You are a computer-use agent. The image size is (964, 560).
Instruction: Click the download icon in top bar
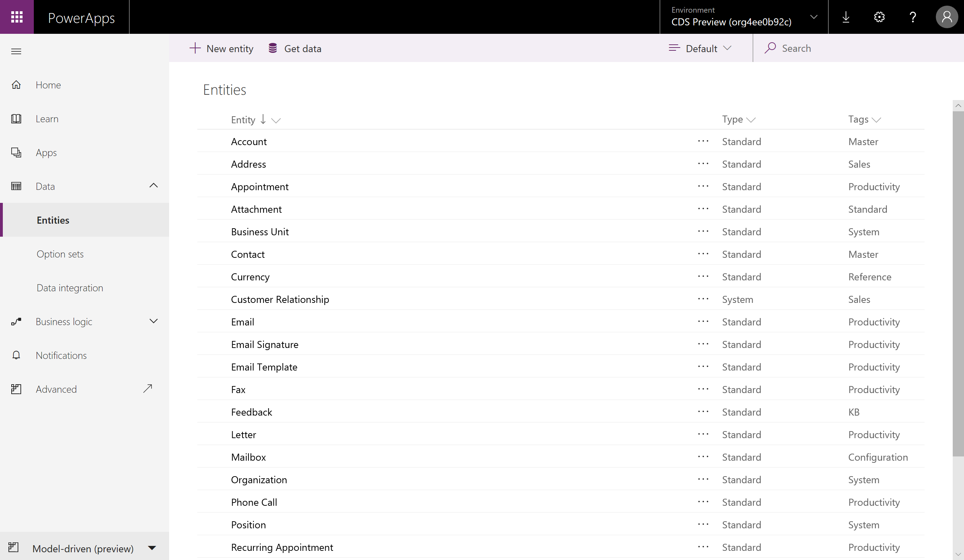click(846, 17)
